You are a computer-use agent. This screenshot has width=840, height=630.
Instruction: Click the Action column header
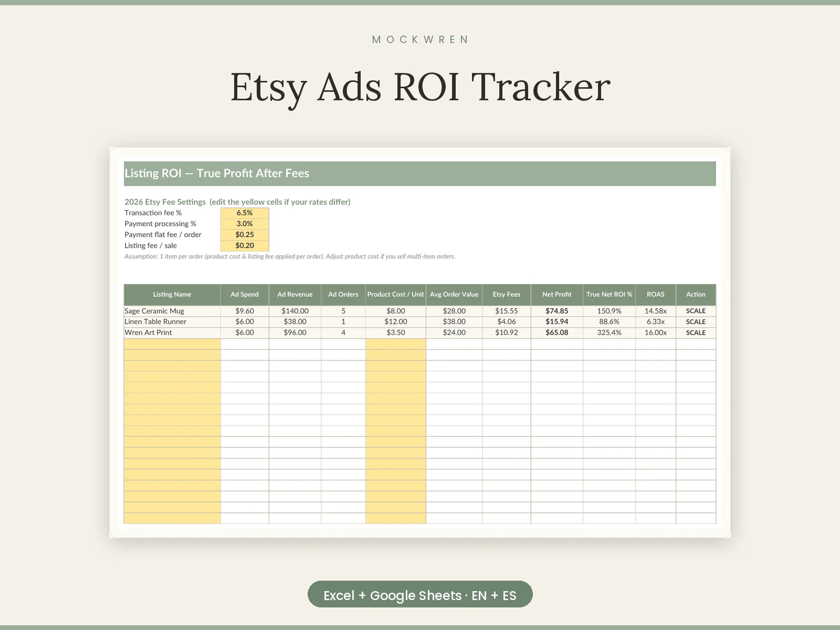point(696,295)
